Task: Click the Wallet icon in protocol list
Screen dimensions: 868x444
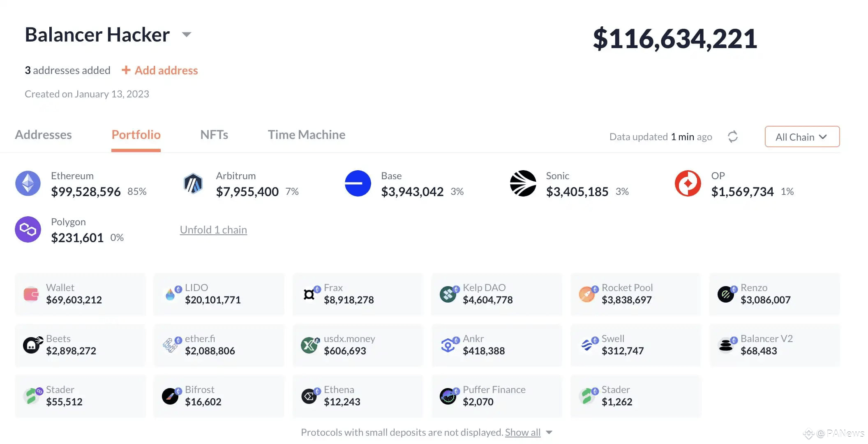Action: click(31, 294)
